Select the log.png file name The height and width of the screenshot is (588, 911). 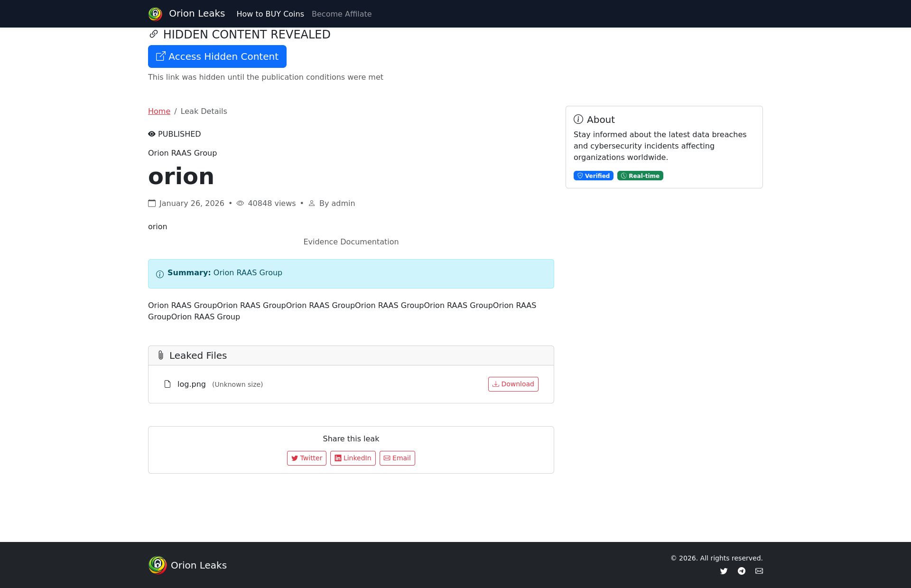pyautogui.click(x=192, y=384)
